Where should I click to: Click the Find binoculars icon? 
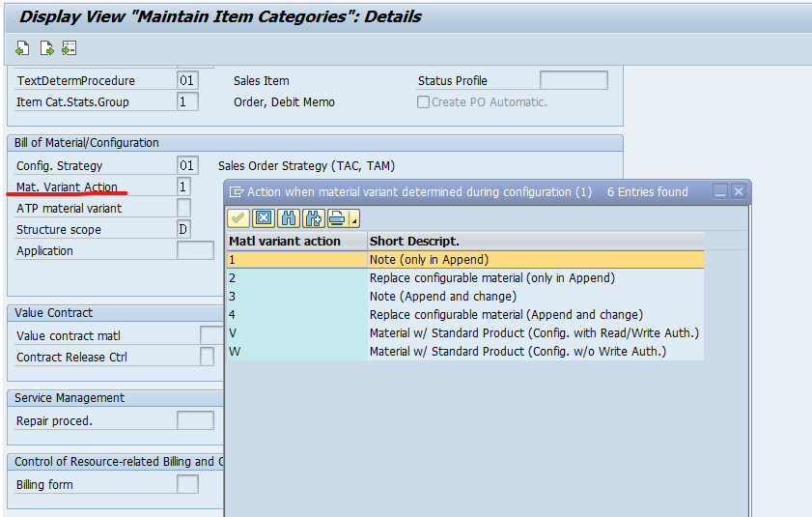point(288,218)
